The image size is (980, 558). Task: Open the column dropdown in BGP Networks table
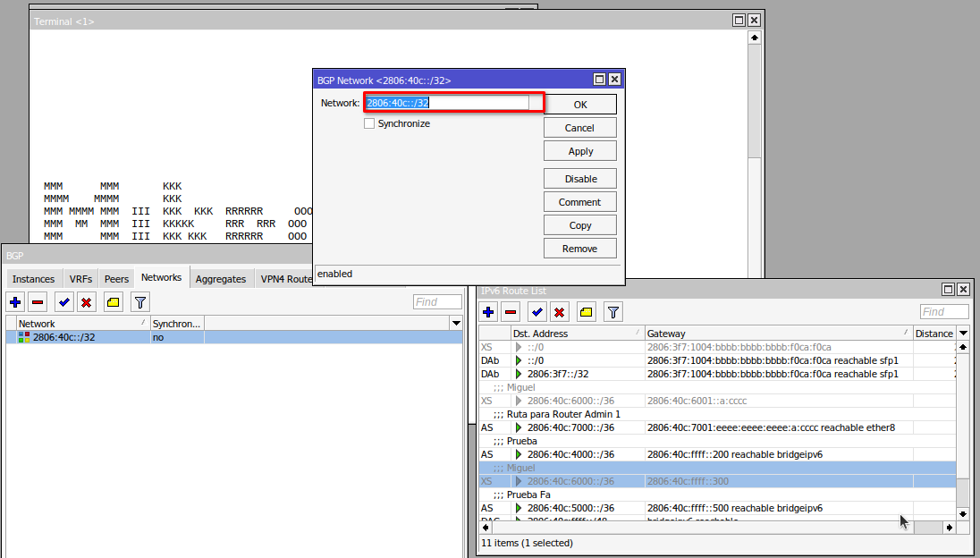(x=456, y=324)
